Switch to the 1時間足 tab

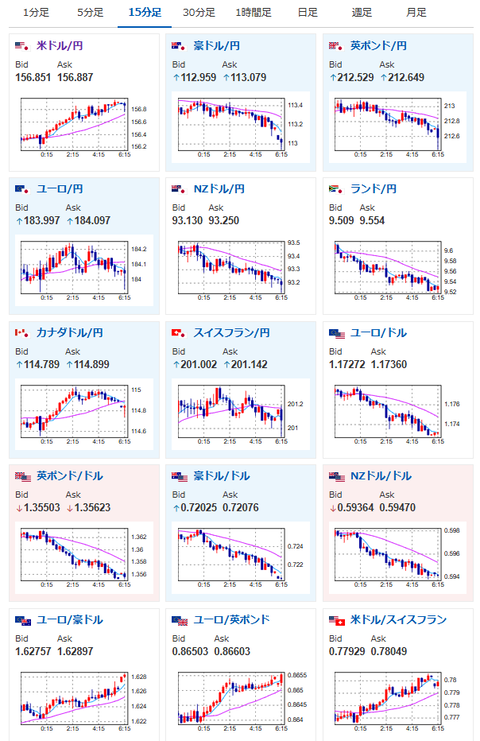point(254,13)
